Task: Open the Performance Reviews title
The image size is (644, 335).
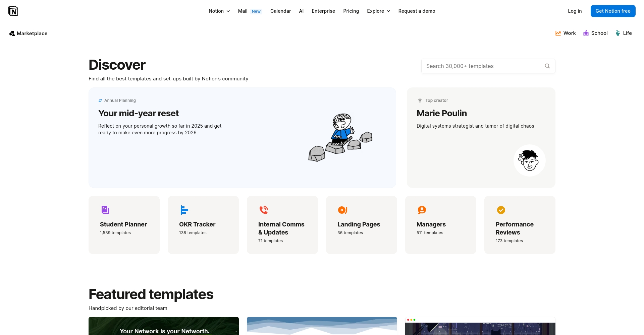Action: pos(515,228)
